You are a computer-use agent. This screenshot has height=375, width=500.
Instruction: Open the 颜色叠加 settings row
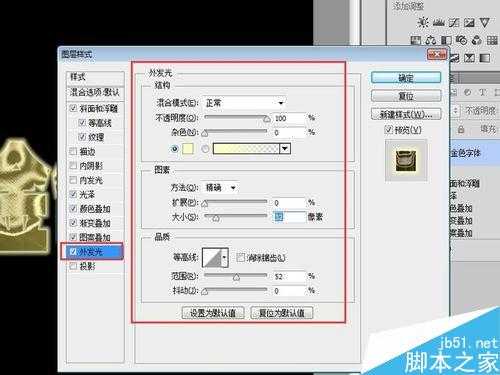[x=95, y=209]
